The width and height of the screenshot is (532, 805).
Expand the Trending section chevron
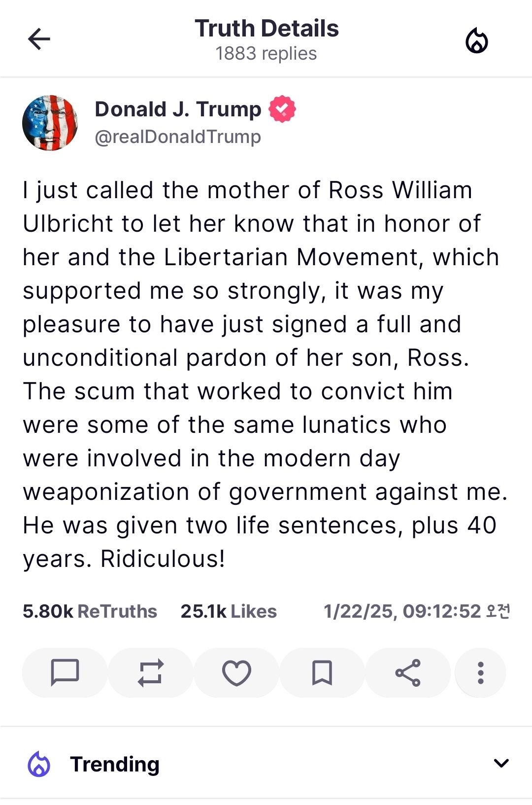coord(501,764)
